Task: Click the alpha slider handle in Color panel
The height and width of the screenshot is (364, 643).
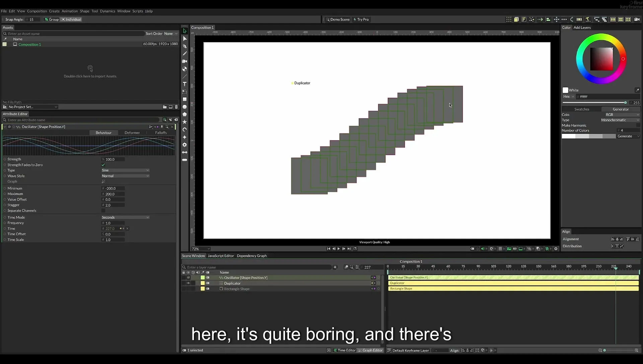Action: click(625, 103)
